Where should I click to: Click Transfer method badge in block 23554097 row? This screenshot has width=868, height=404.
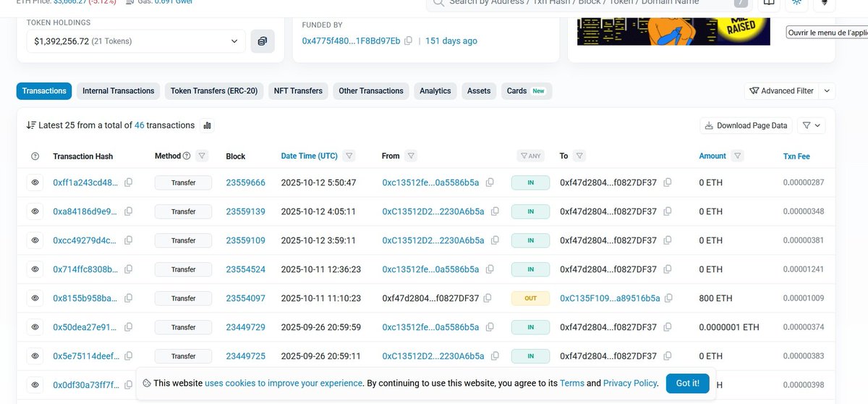click(183, 298)
